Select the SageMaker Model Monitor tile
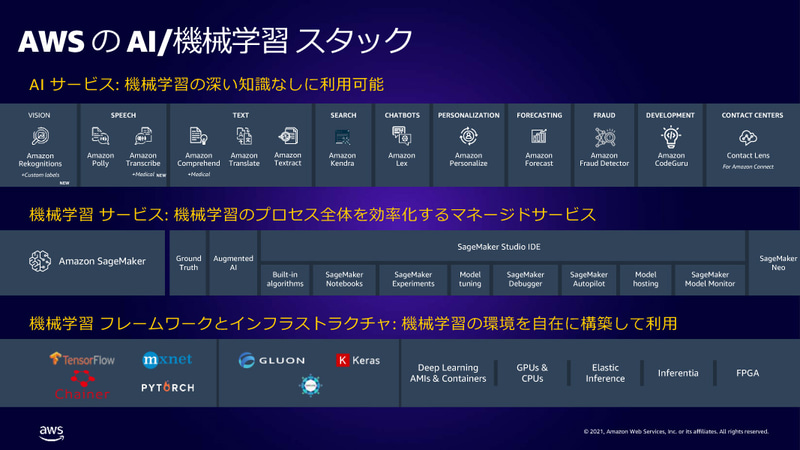 (710, 279)
